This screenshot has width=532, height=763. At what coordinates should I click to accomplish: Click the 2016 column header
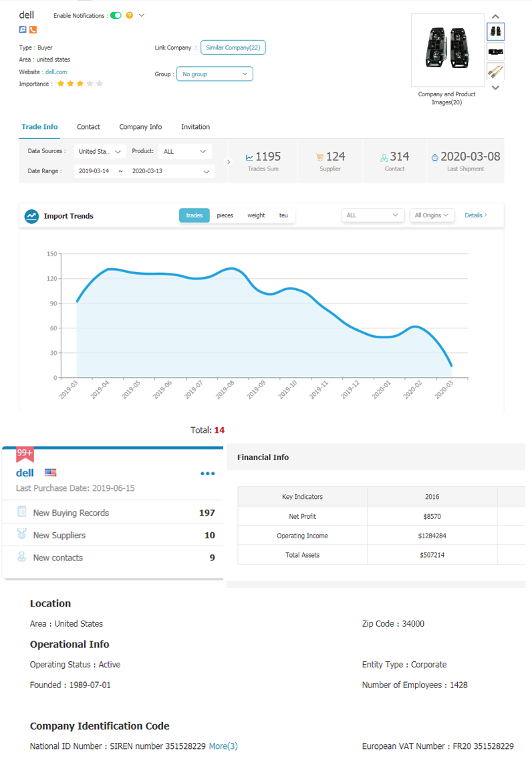432,497
